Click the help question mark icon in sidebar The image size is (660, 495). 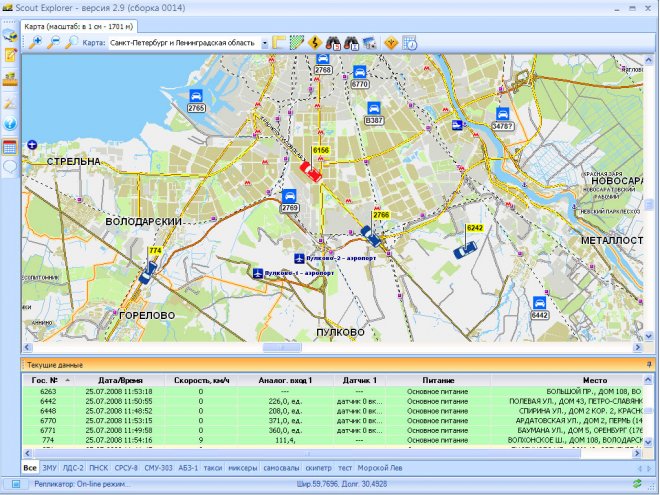[10, 125]
